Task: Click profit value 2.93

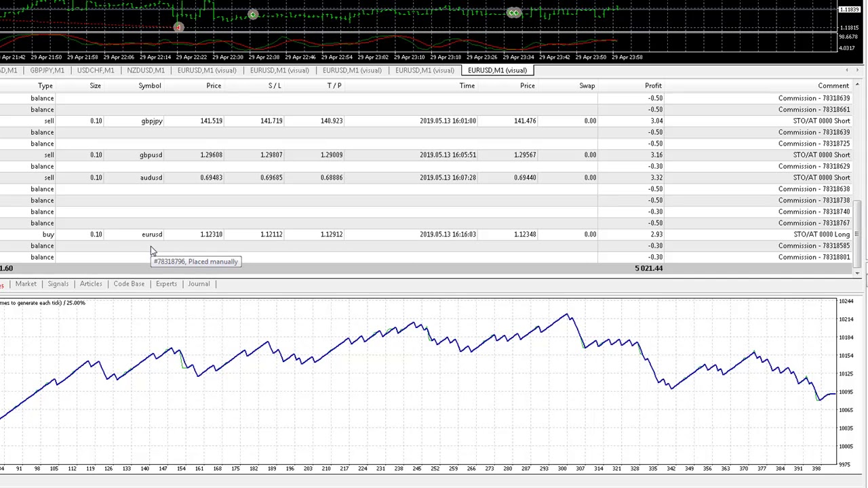Action: (x=656, y=235)
